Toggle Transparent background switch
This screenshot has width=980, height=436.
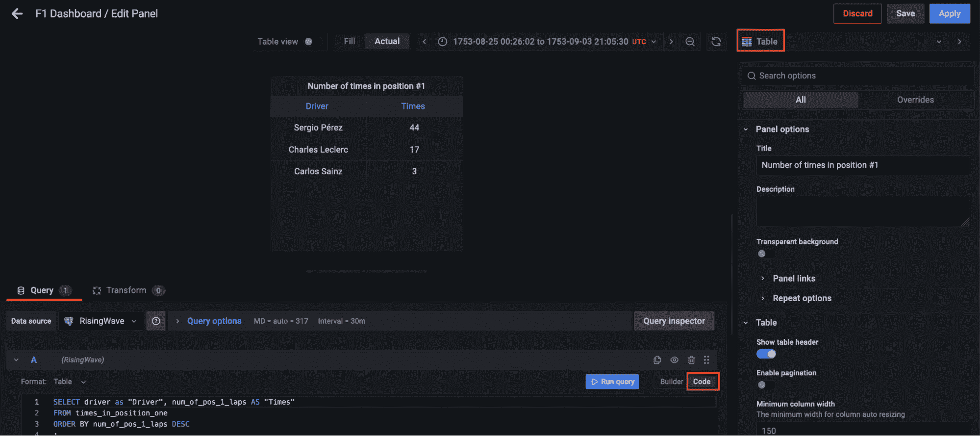point(766,254)
